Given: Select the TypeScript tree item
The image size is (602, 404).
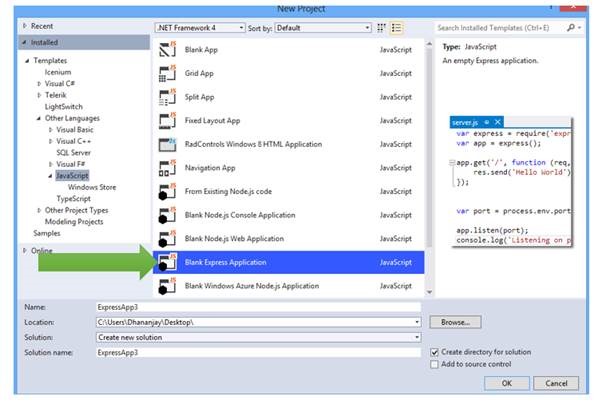Looking at the screenshot, I should tap(75, 199).
